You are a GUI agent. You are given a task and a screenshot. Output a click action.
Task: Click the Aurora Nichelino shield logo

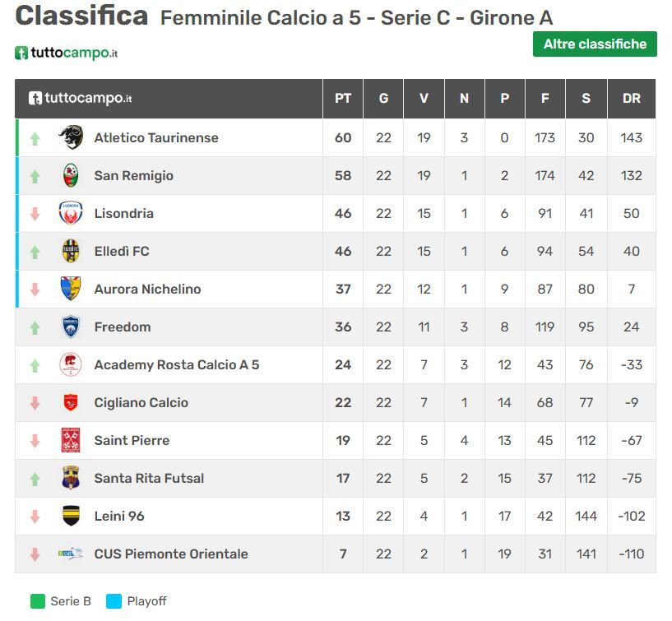(x=72, y=289)
